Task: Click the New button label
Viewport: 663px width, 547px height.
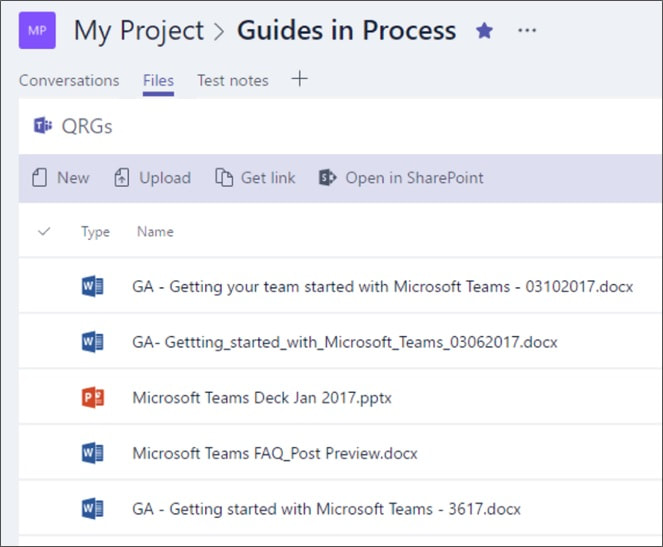Action: point(73,178)
